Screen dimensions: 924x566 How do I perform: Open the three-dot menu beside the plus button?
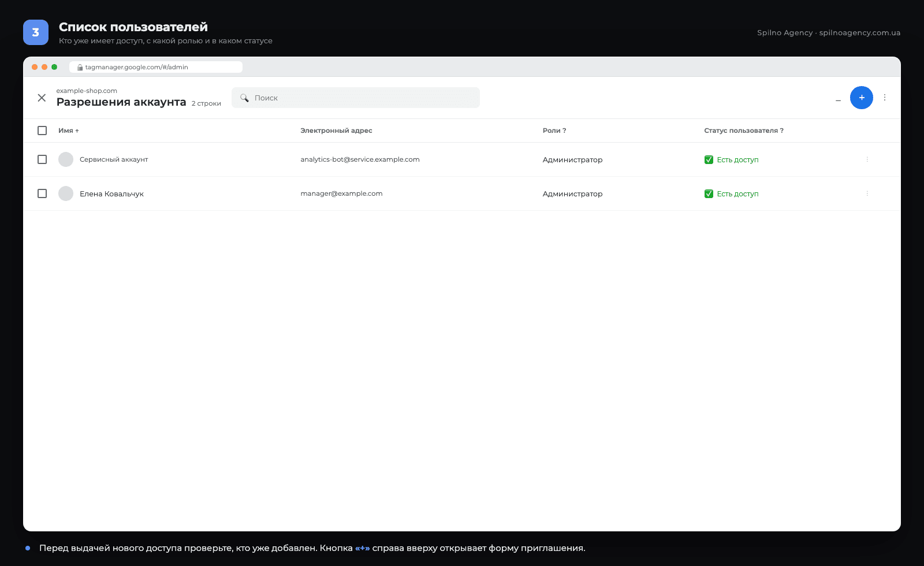[884, 98]
